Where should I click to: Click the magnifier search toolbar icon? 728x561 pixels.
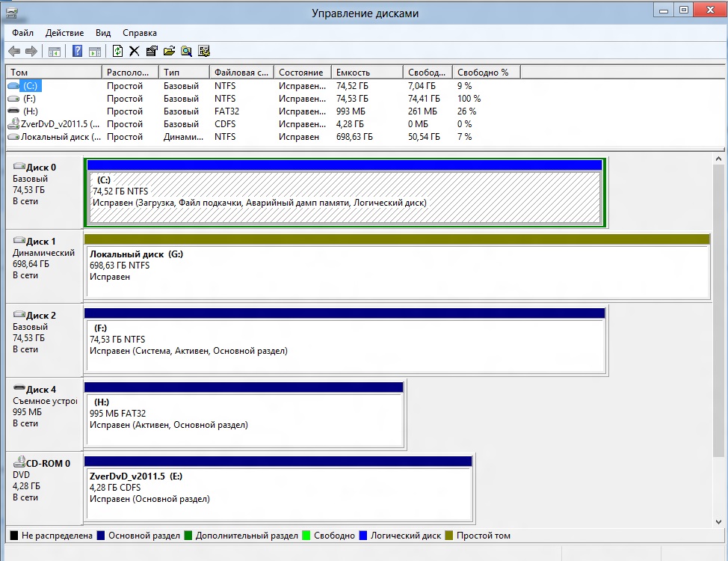click(x=186, y=51)
